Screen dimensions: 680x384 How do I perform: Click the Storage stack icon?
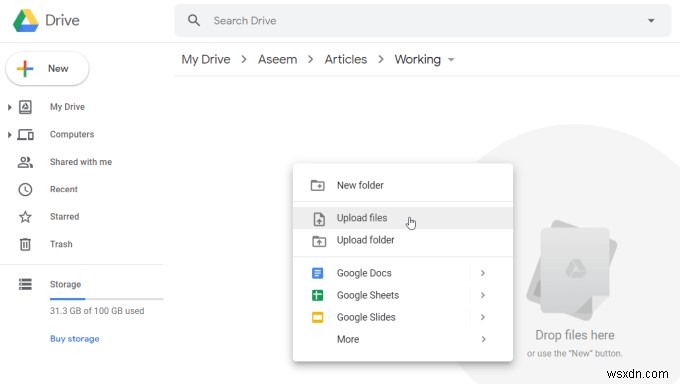(x=25, y=284)
